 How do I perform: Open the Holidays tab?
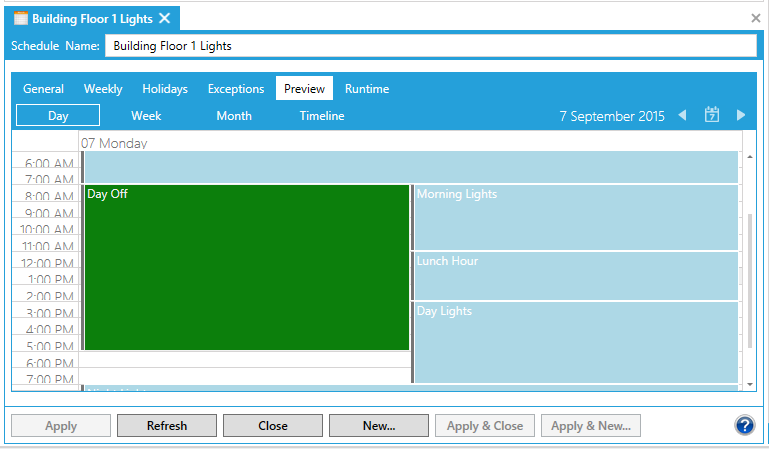(x=165, y=89)
